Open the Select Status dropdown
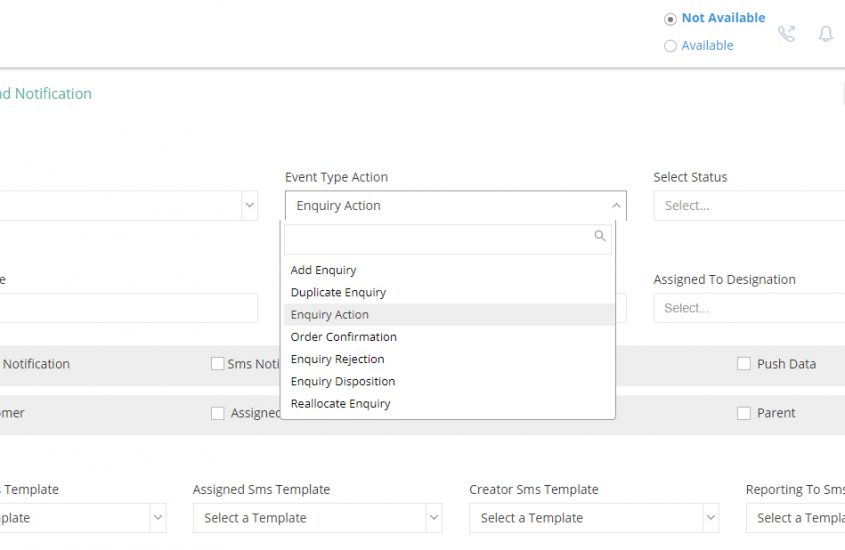This screenshot has height=550, width=845. tap(749, 205)
